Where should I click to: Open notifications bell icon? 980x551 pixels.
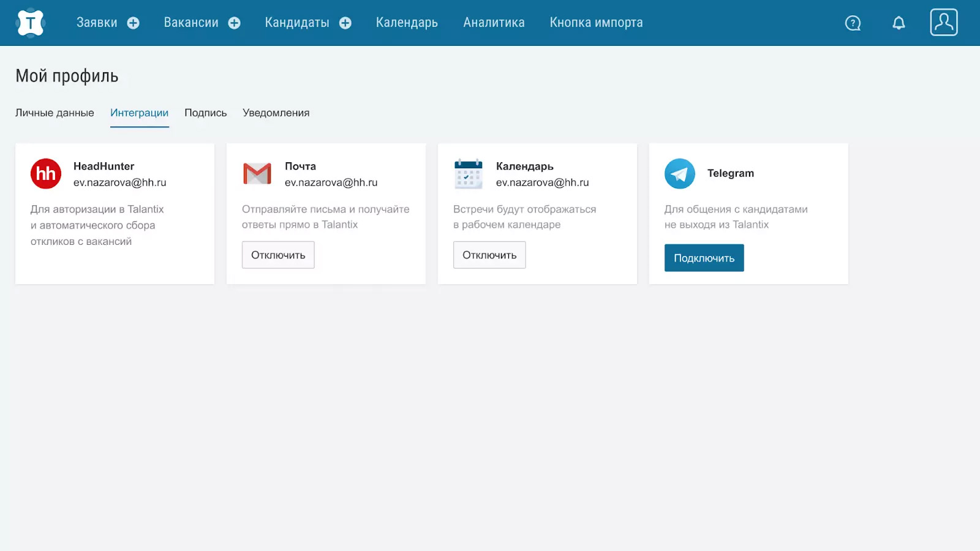pos(899,23)
